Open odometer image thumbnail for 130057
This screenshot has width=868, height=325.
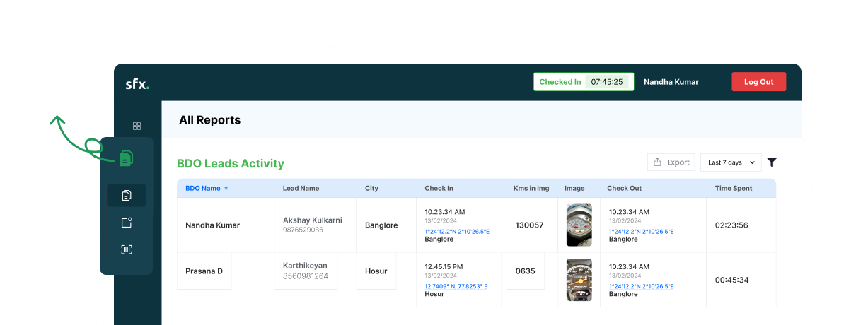click(579, 225)
